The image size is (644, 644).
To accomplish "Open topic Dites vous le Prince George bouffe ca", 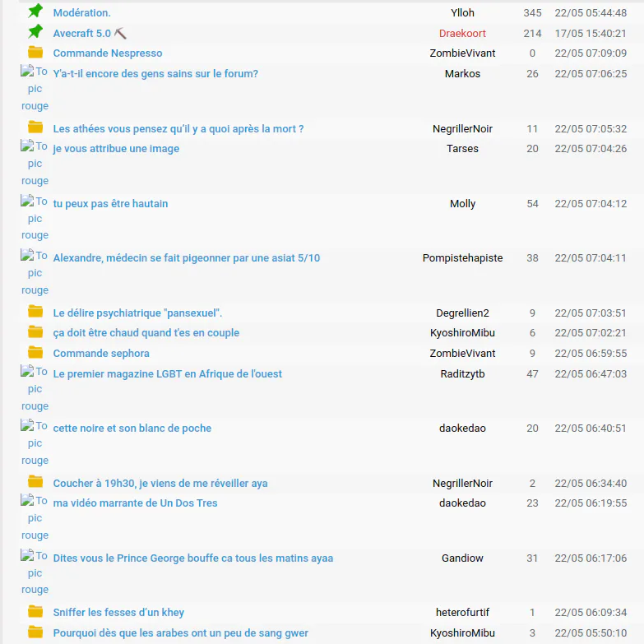I will 193,558.
